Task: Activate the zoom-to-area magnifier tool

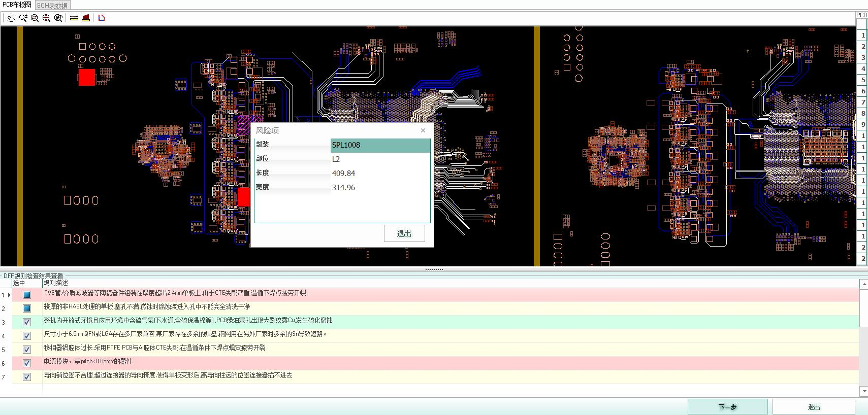Action: point(35,18)
